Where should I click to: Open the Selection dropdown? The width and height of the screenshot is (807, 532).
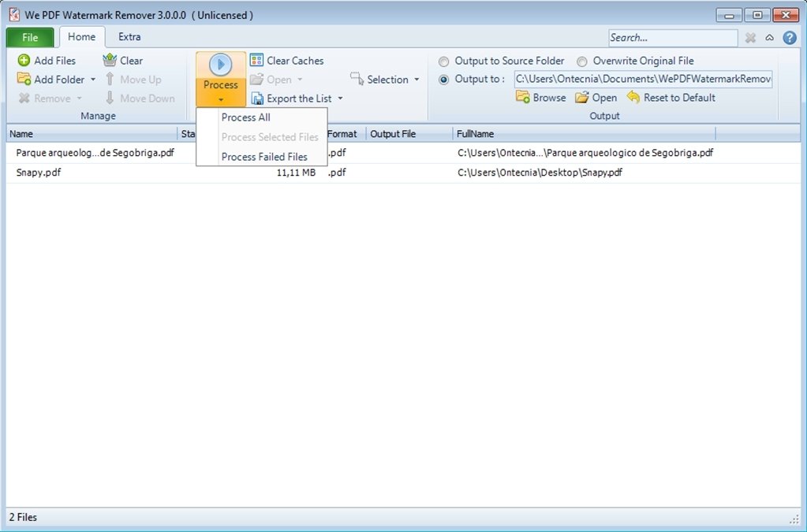tap(385, 79)
